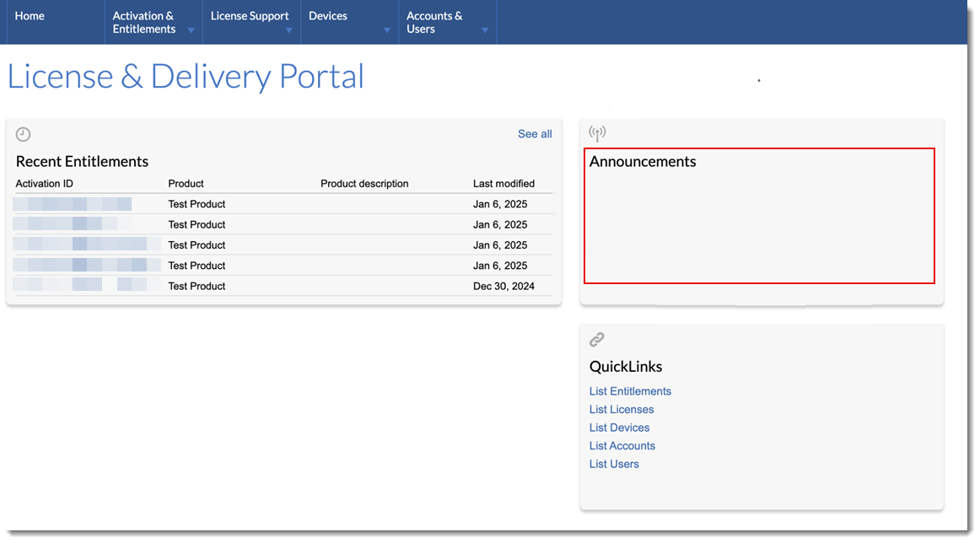980x543 pixels.
Task: Click the clock icon above Recent Entitlements
Action: coord(24,135)
